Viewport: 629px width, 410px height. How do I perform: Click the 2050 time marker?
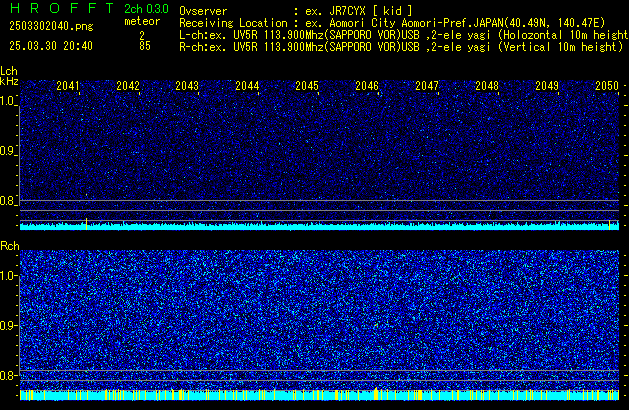pyautogui.click(x=607, y=86)
